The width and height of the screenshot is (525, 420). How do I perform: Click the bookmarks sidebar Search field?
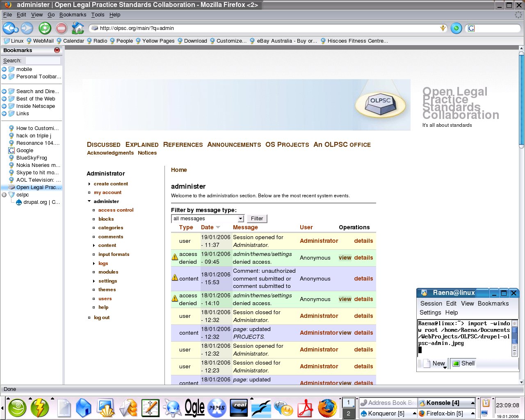(x=43, y=60)
